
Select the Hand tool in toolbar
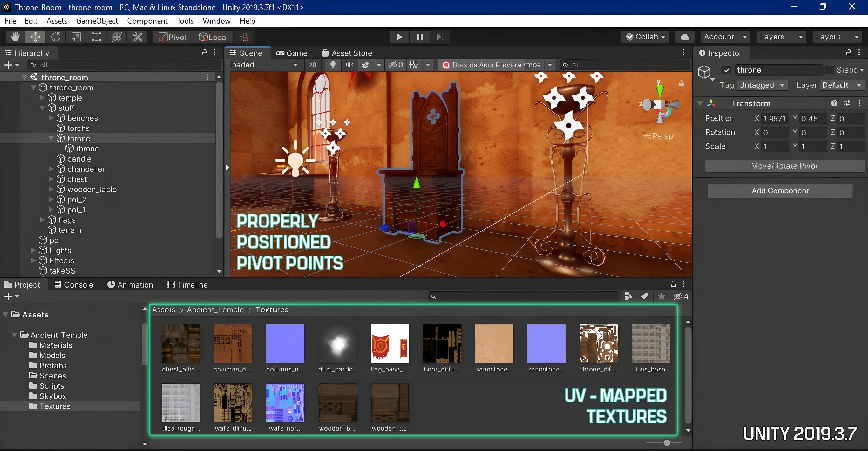[x=15, y=37]
